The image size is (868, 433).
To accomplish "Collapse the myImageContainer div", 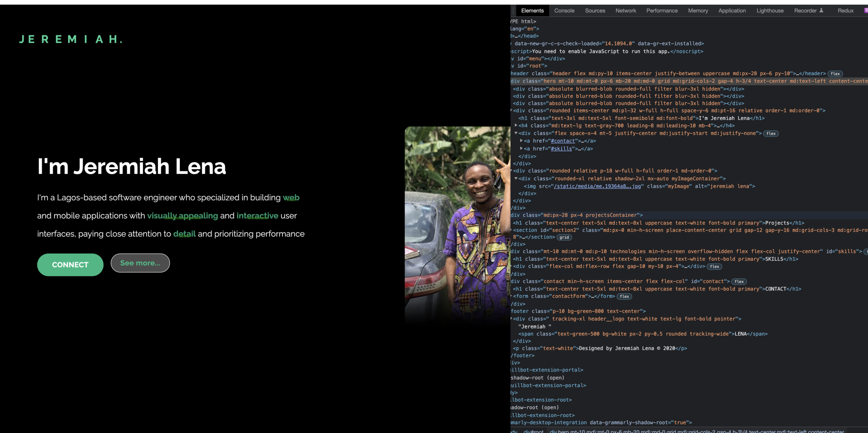I will (x=516, y=179).
